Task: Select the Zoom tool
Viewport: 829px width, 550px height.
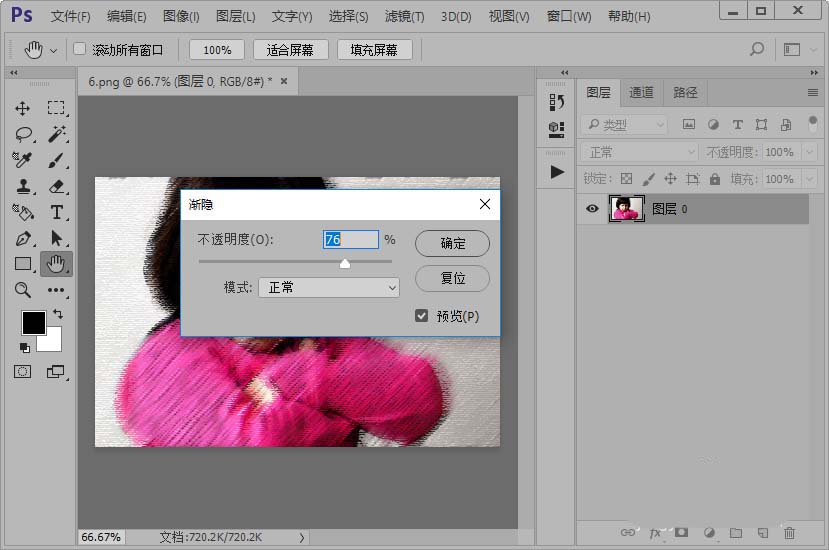Action: click(x=23, y=289)
